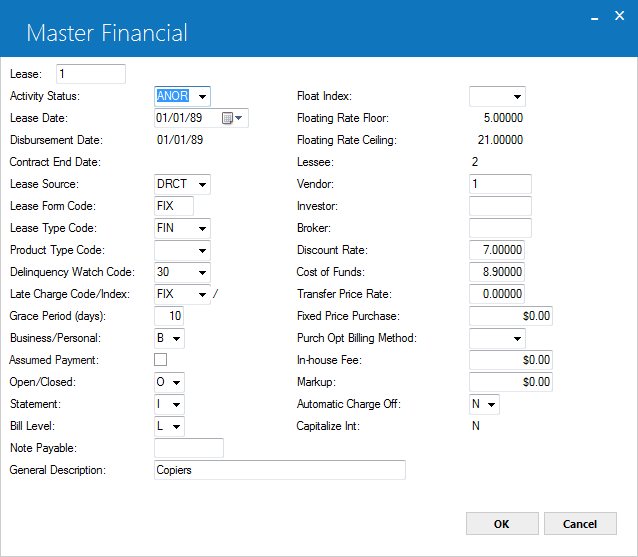
Task: Open the Lease Date calendar picker icon
Action: point(232,118)
